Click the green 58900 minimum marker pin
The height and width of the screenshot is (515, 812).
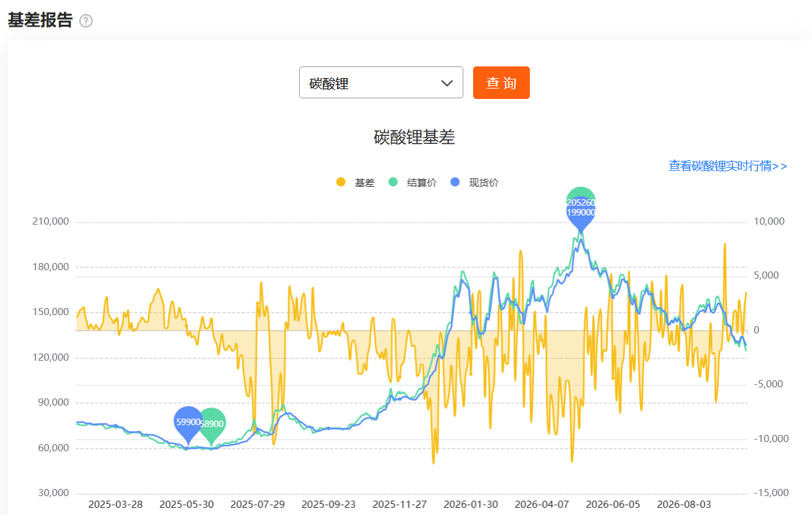click(212, 424)
